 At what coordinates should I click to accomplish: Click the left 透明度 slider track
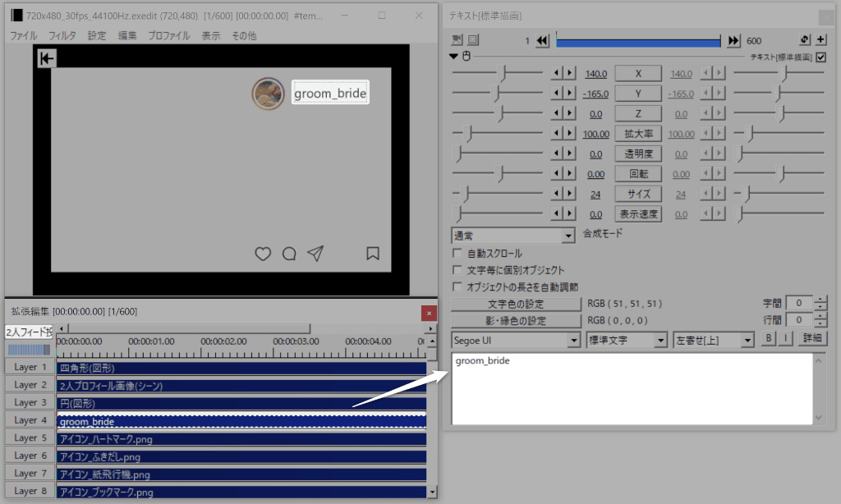click(497, 153)
